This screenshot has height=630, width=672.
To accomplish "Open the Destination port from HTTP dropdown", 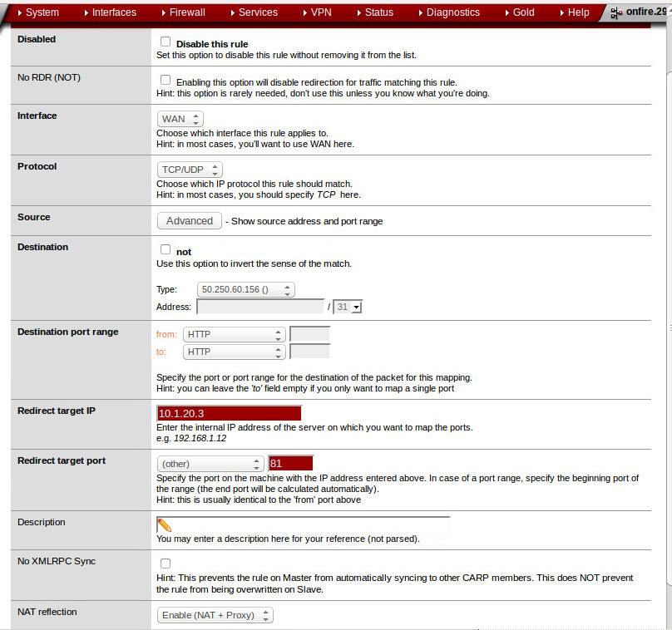I will click(x=234, y=334).
